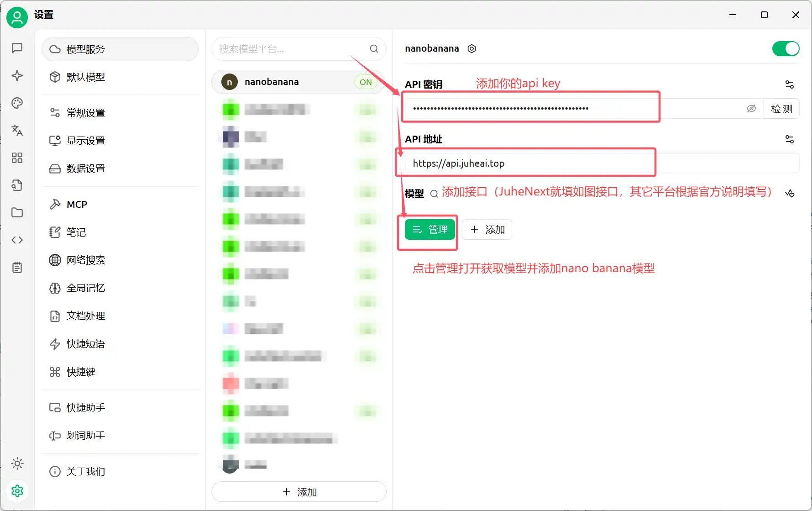Image resolution: width=812 pixels, height=511 pixels.
Task: Open 常规设置 settings page
Action: click(120, 112)
